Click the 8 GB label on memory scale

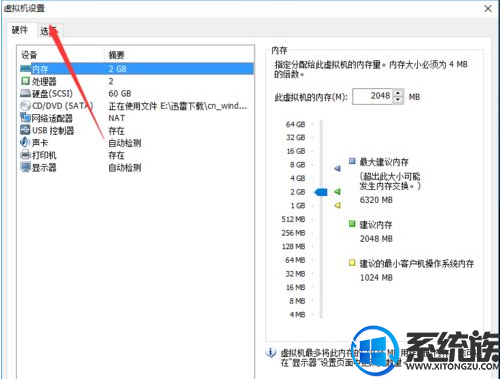[298, 165]
